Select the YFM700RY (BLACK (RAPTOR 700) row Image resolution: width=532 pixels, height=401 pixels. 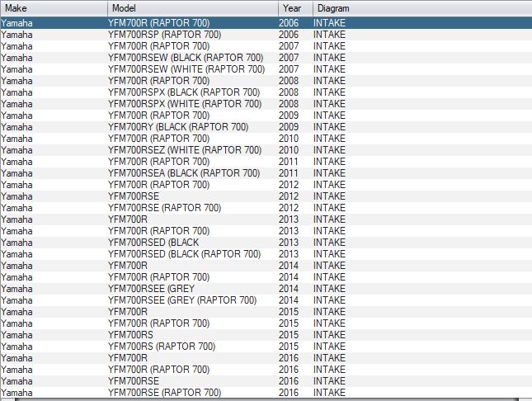pos(266,126)
